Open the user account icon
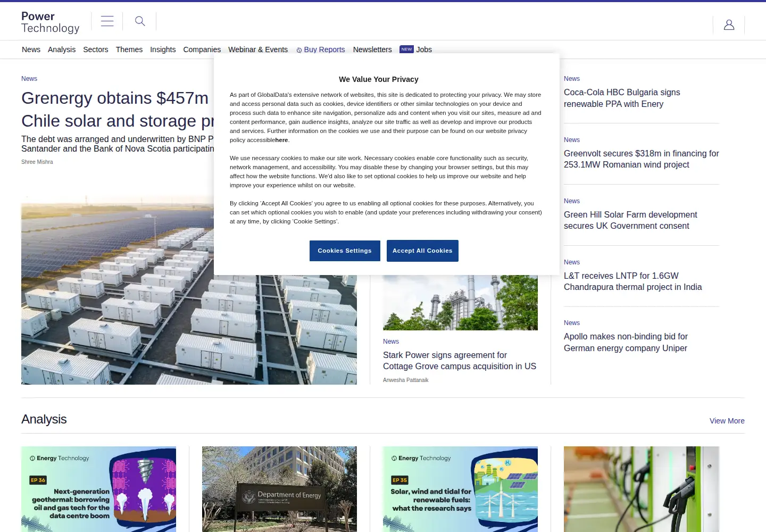The width and height of the screenshot is (766, 532). (729, 24)
